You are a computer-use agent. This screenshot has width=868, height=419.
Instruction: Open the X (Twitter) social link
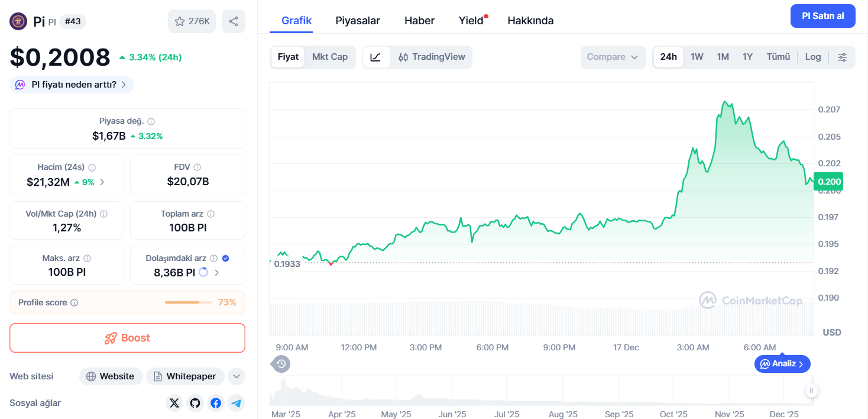(174, 403)
